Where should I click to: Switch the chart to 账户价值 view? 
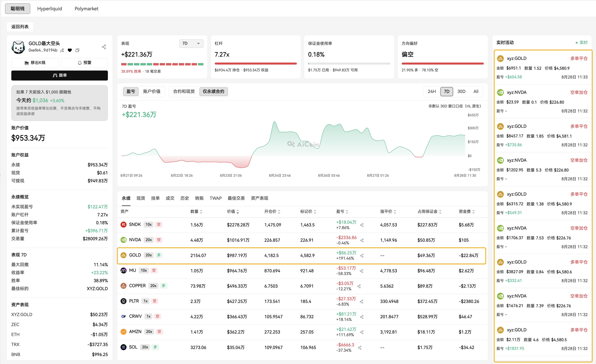152,92
